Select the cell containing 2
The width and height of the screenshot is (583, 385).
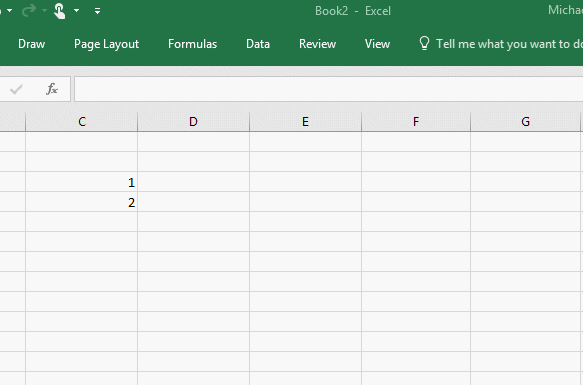tap(81, 202)
